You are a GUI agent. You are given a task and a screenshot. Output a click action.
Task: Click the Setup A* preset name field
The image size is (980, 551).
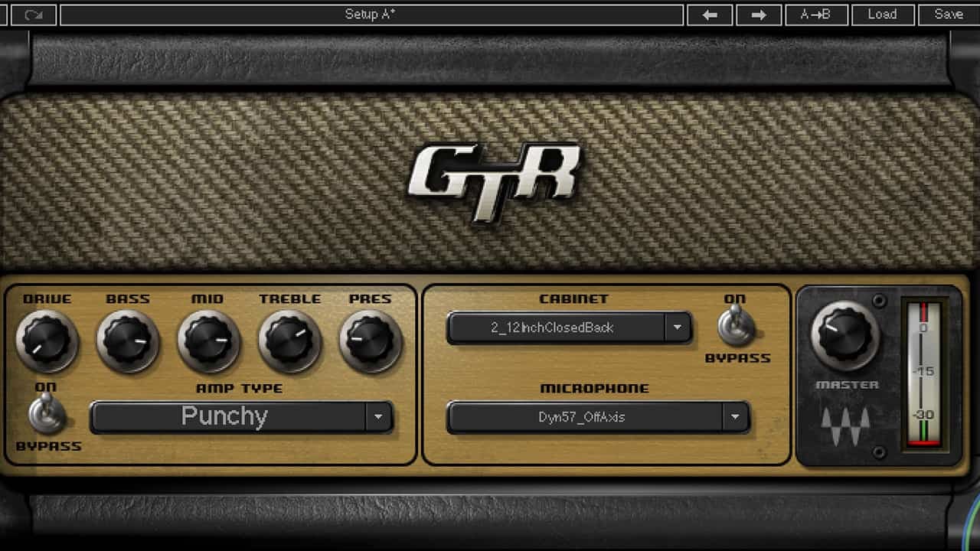pyautogui.click(x=371, y=15)
